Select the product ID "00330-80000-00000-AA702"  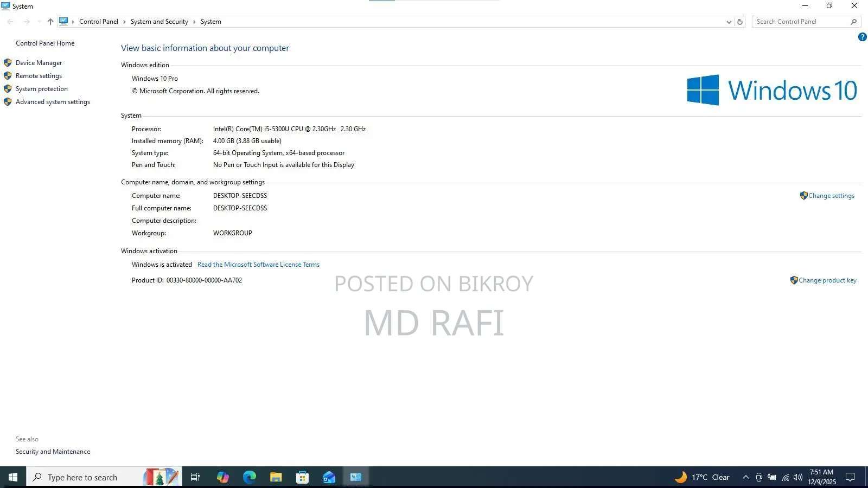pos(204,280)
